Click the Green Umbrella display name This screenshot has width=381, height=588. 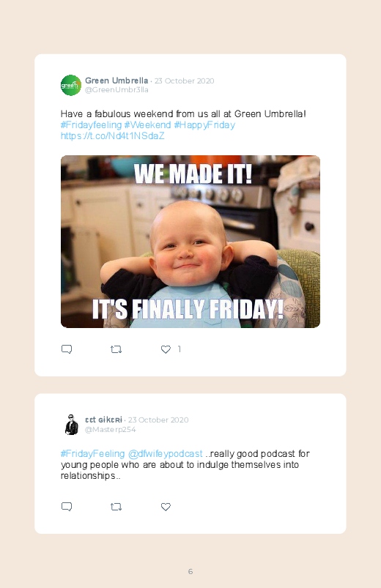(x=116, y=81)
